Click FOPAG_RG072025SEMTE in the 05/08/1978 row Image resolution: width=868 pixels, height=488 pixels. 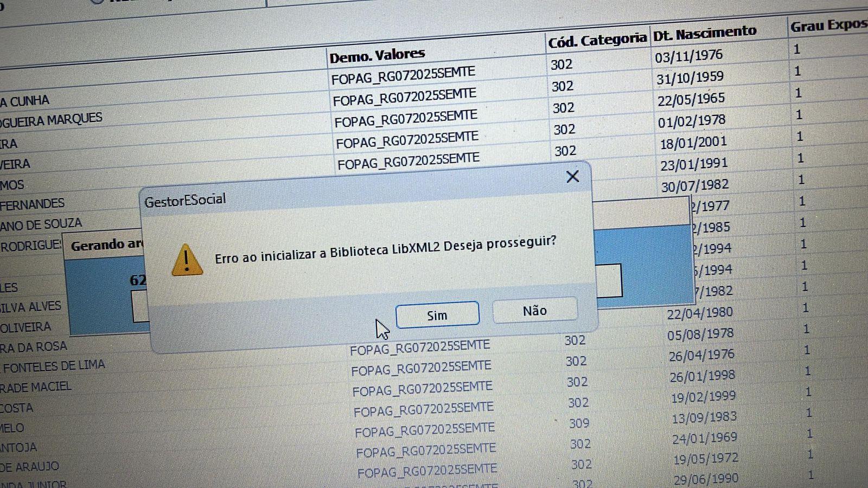[x=420, y=347]
